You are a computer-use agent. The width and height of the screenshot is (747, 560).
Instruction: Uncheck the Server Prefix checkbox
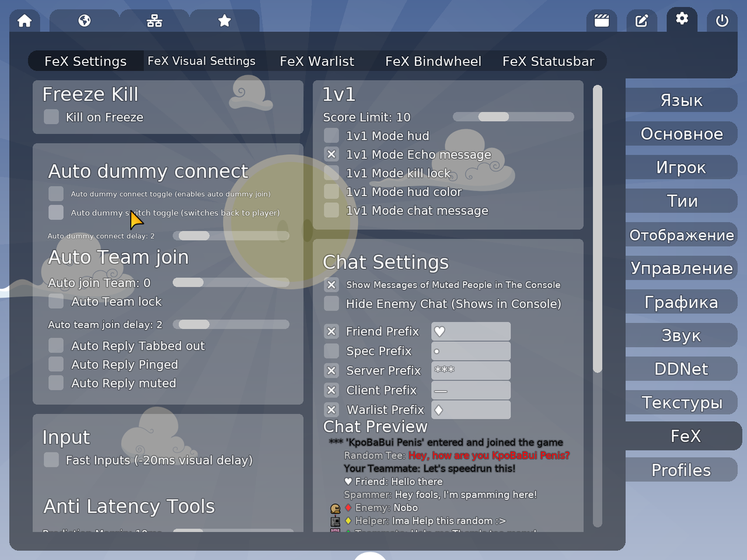tap(331, 370)
